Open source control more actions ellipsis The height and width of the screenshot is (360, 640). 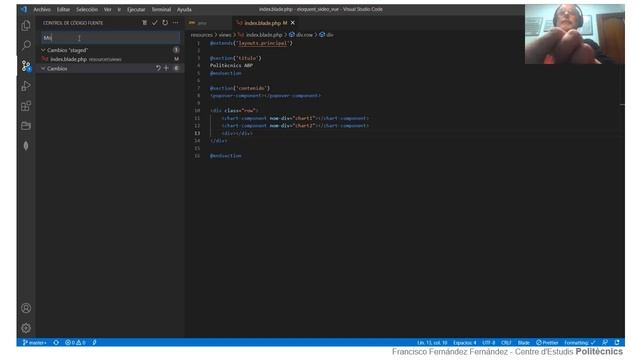coord(176,23)
